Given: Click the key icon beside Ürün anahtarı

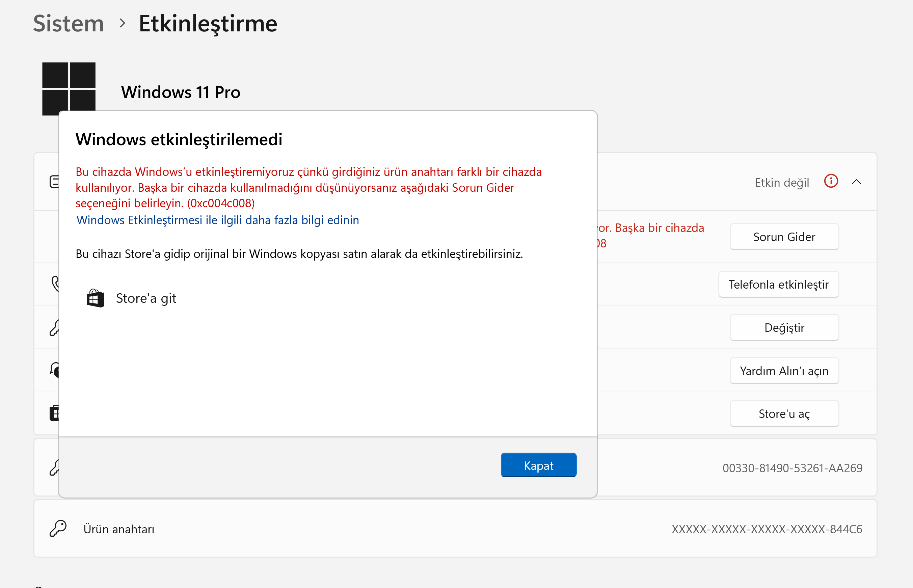Looking at the screenshot, I should [x=58, y=529].
